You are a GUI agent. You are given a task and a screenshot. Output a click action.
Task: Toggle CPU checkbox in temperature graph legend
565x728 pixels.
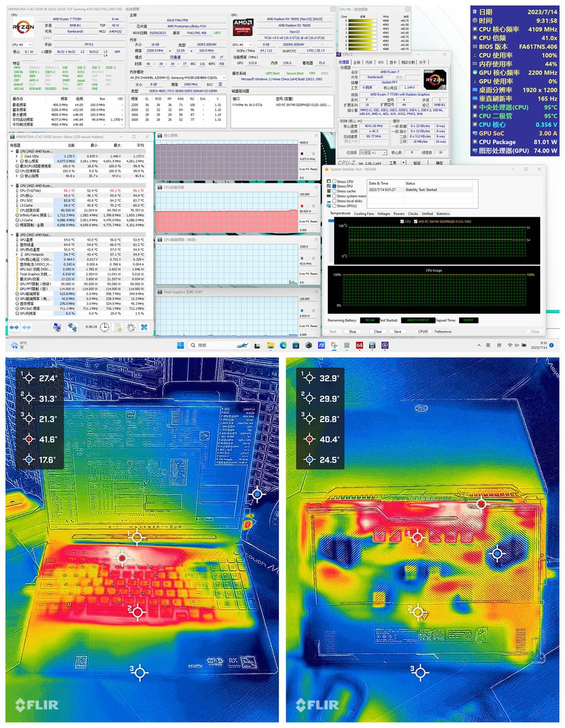tap(402, 221)
